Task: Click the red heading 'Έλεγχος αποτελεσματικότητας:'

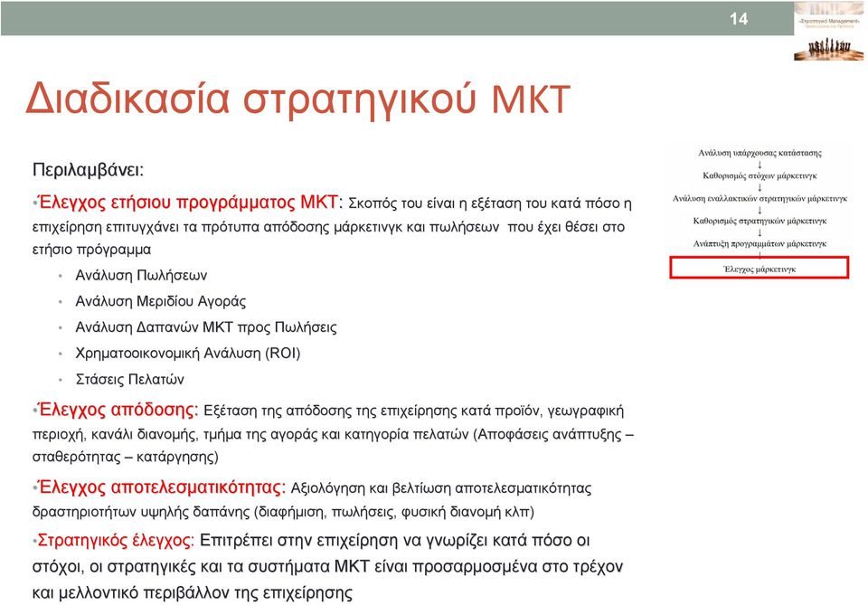Action: coord(162,487)
